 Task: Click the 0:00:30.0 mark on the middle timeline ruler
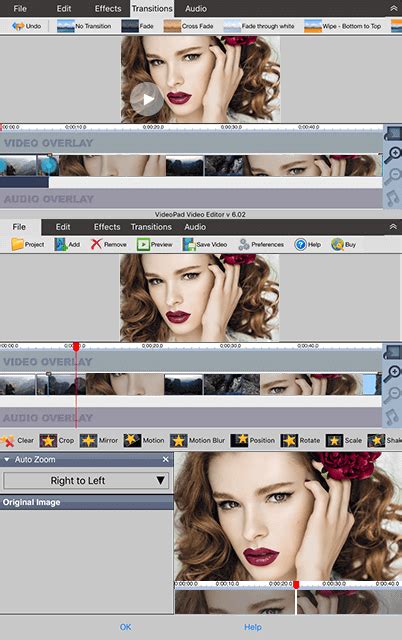pyautogui.click(x=230, y=346)
